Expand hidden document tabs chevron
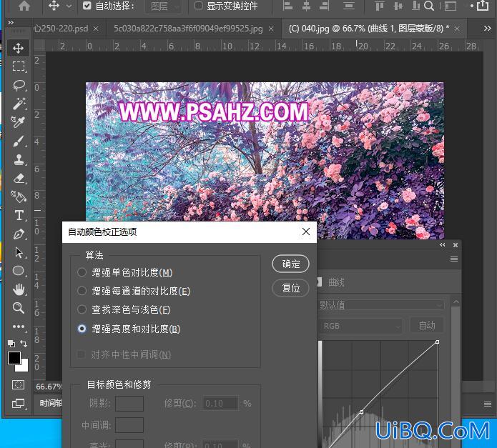The width and height of the screenshot is (497, 448). [487, 29]
